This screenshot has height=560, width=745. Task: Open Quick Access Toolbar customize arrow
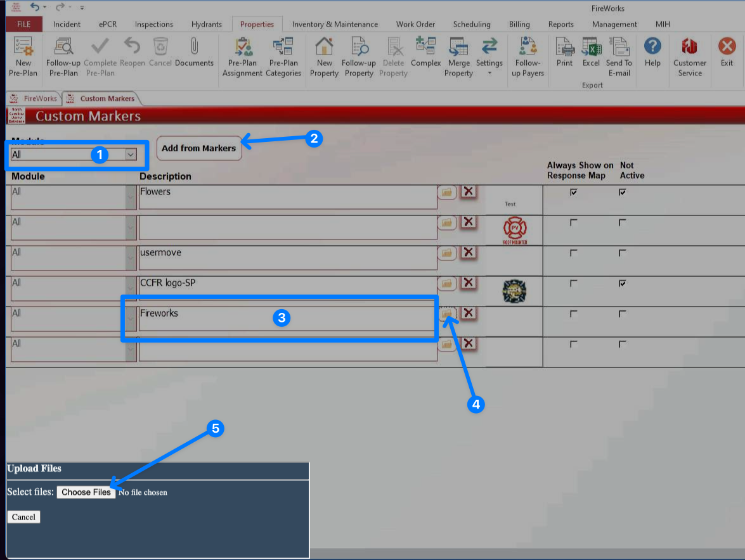coord(82,8)
